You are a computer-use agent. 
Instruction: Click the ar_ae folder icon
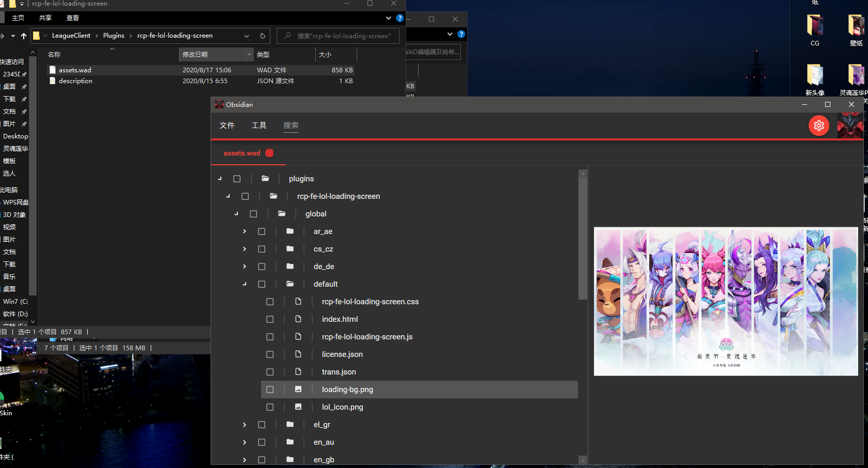pos(290,231)
